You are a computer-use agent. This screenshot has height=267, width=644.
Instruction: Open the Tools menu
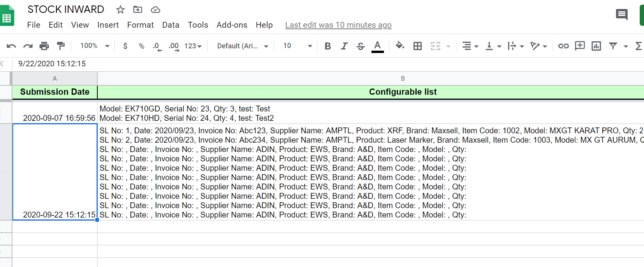pos(198,25)
